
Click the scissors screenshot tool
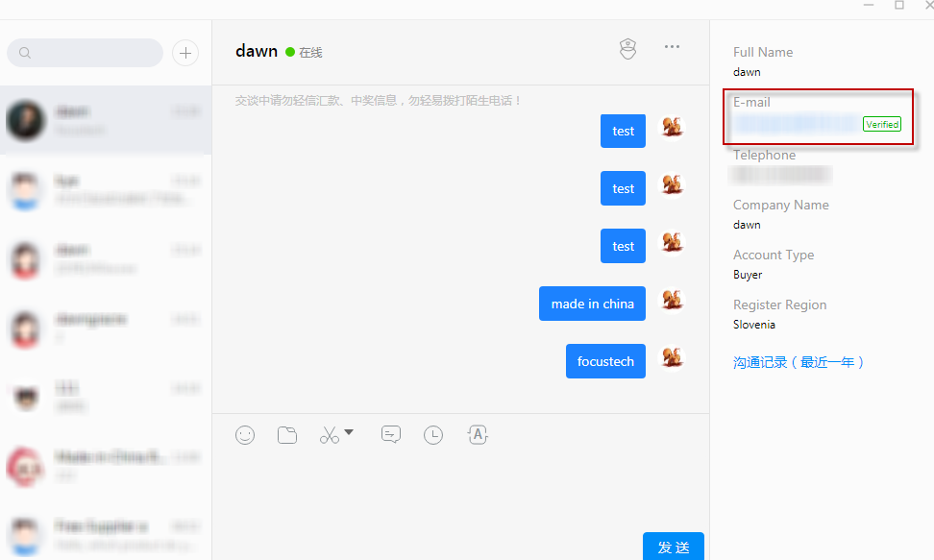[x=330, y=435]
